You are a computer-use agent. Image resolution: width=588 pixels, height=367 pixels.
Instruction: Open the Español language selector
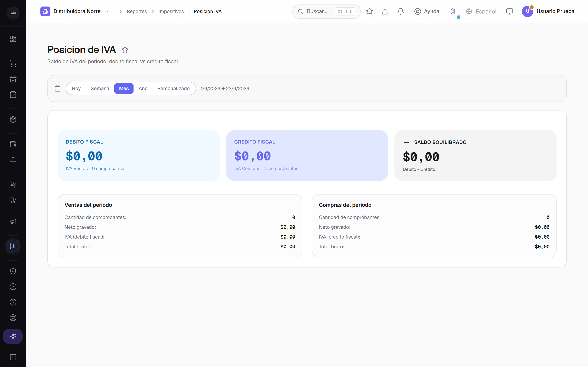coord(481,11)
